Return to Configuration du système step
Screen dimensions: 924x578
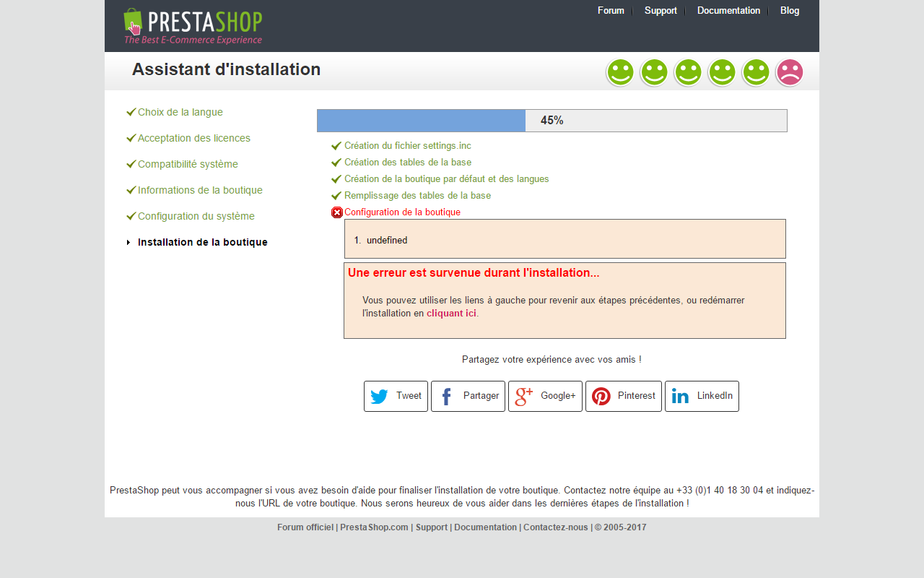[196, 216]
